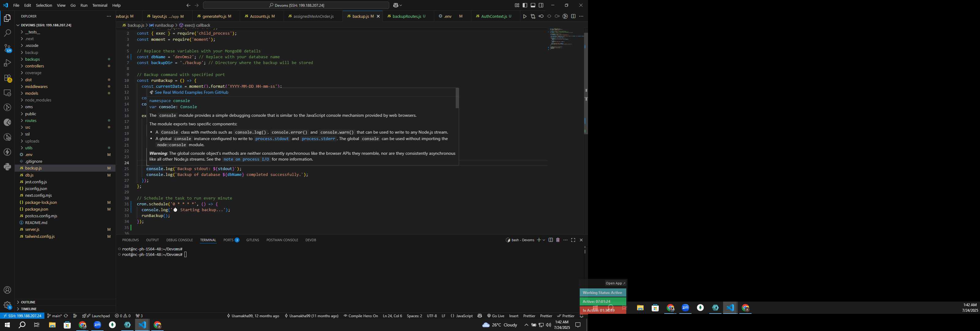
Task: Toggle Compile Hero: On in status bar
Action: [x=361, y=316]
